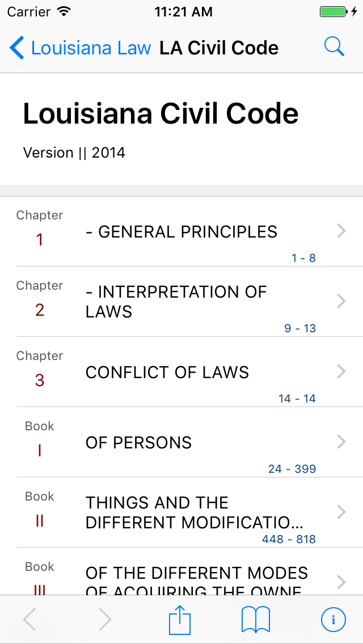Expand the Conflict of Laws row chevron
This screenshot has height=644, width=363.
pyautogui.click(x=341, y=371)
